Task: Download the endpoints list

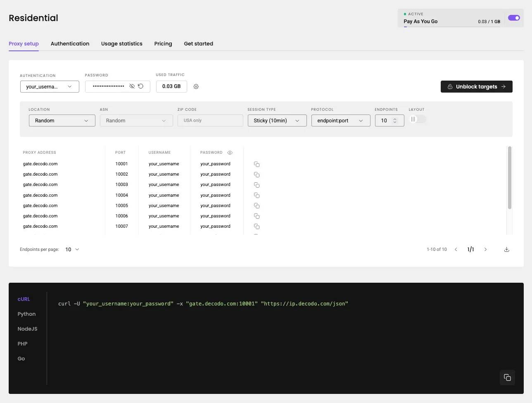Action: pyautogui.click(x=507, y=250)
